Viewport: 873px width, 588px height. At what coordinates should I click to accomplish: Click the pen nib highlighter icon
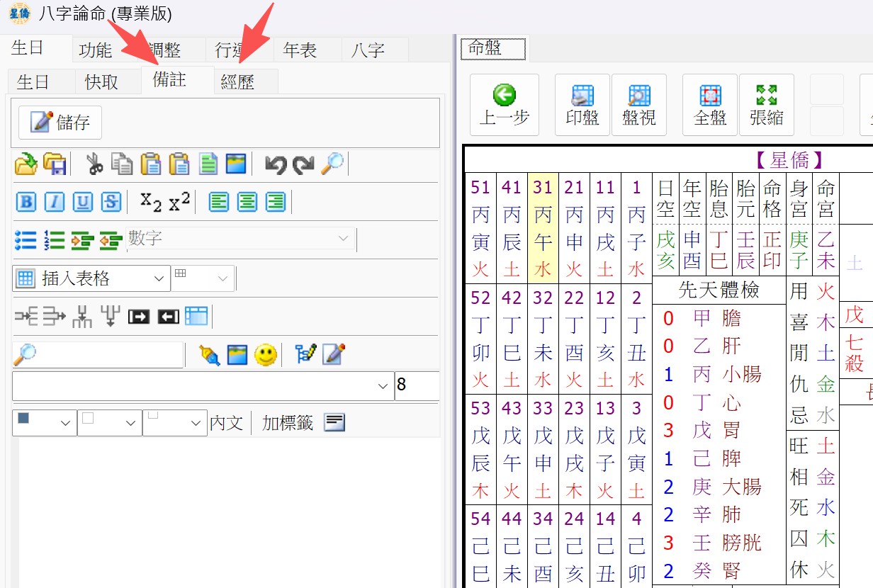point(209,354)
